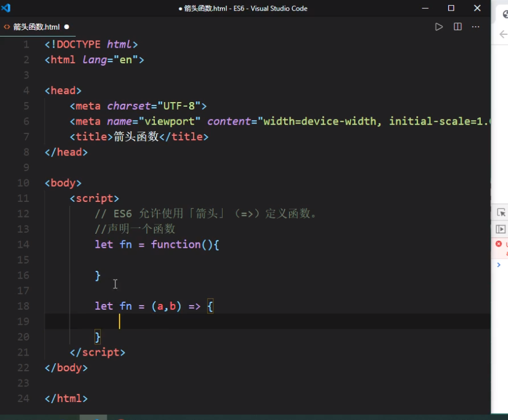508x420 pixels.
Task: Click the DOCTYPE html declaration
Action: (92, 45)
